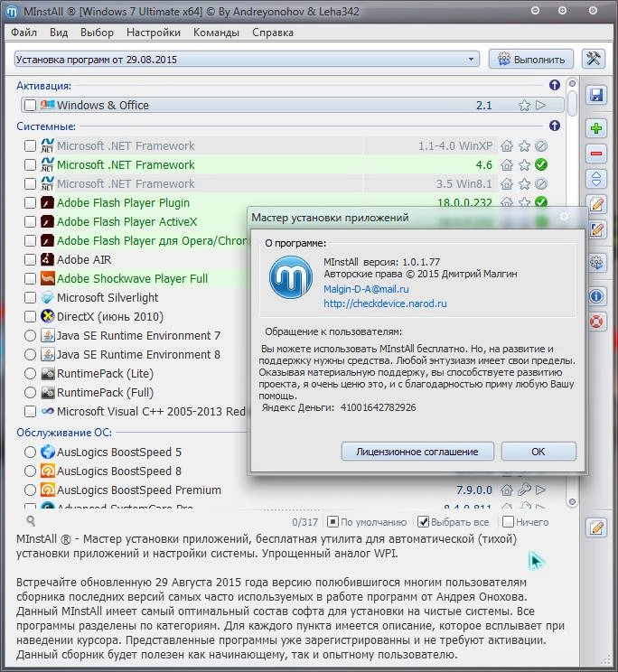The height and width of the screenshot is (672, 618).
Task: Click the Adobe Shockwave Player Full entry
Action: click(132, 278)
